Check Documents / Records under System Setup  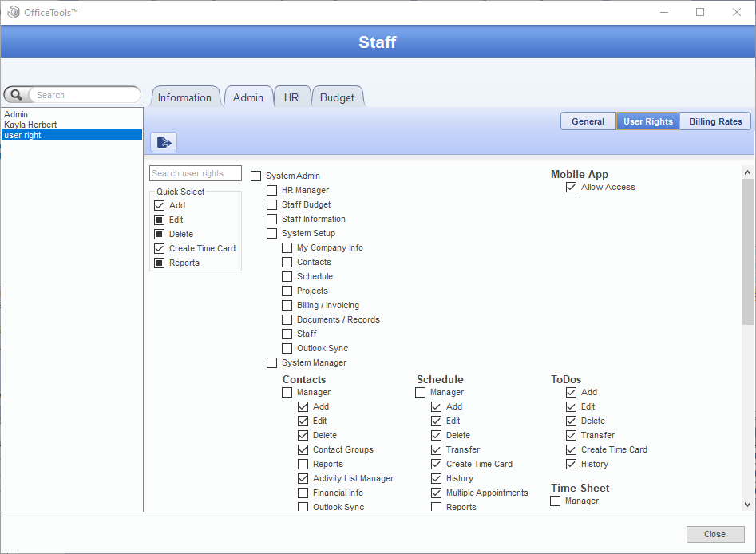pyautogui.click(x=287, y=319)
